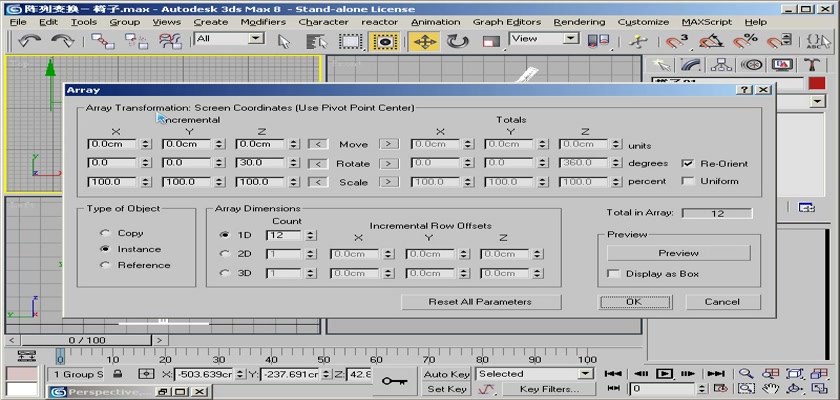
Task: Activate the Select and Rotate tool
Action: (x=458, y=41)
